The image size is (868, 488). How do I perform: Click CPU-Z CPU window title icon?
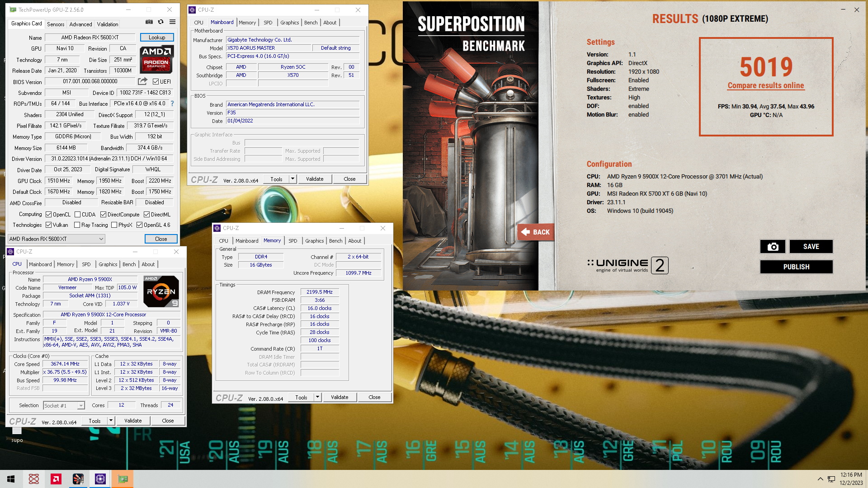10,252
